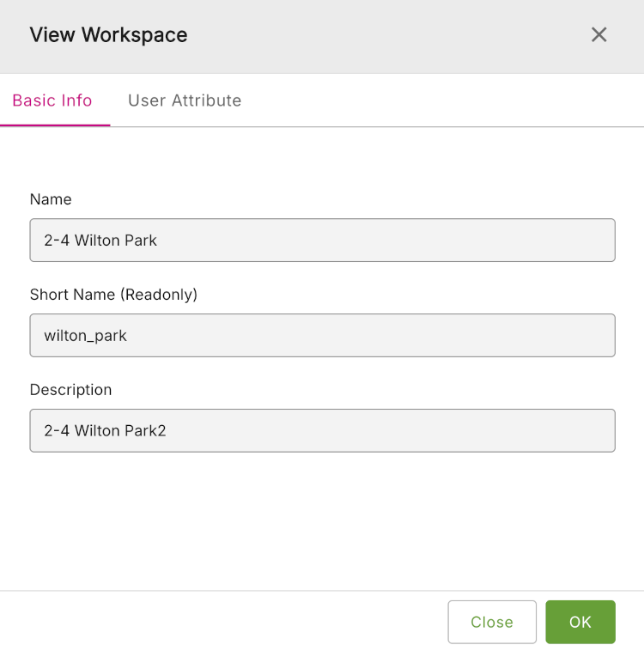Click the wilton_park text value
Image resolution: width=644 pixels, height=651 pixels.
(x=85, y=336)
